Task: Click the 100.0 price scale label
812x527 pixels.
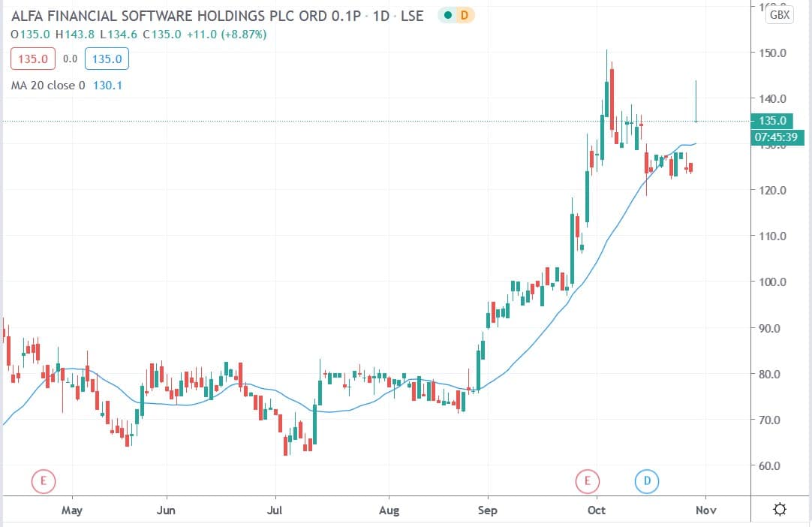Action: [x=773, y=282]
